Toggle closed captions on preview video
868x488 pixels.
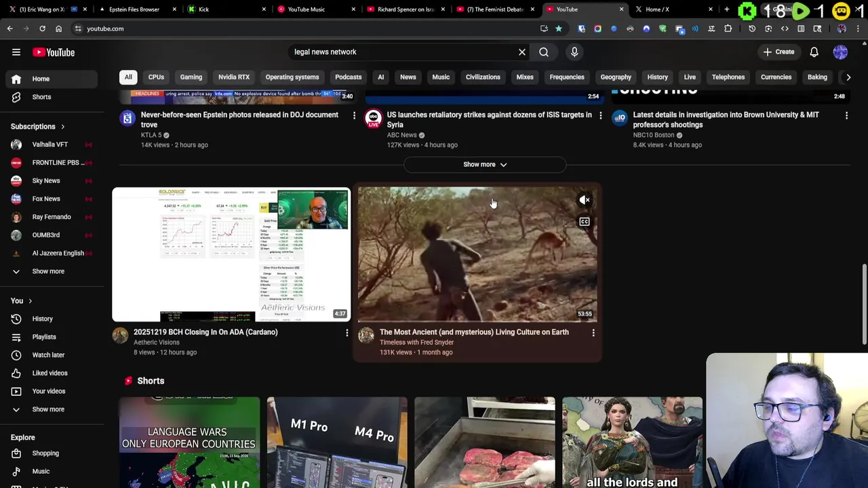click(585, 222)
